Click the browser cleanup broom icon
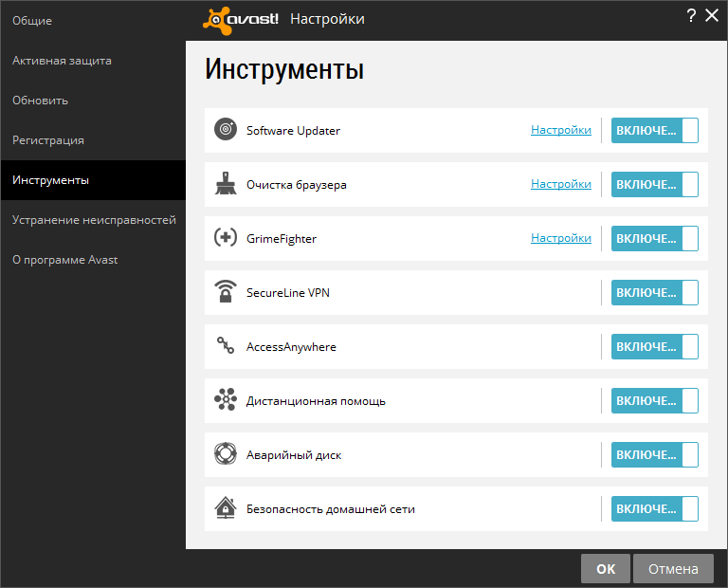The image size is (728, 588). tap(226, 183)
